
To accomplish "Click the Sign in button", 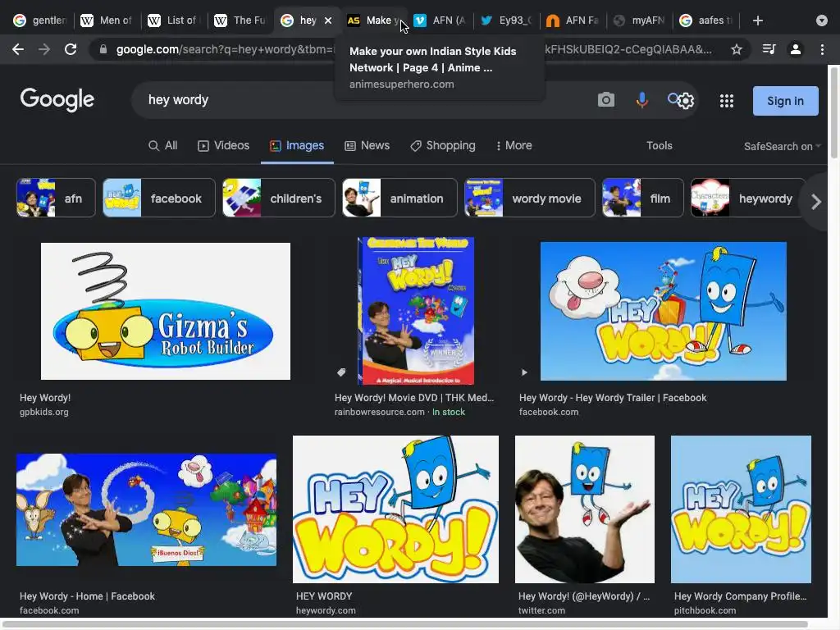I will point(785,101).
